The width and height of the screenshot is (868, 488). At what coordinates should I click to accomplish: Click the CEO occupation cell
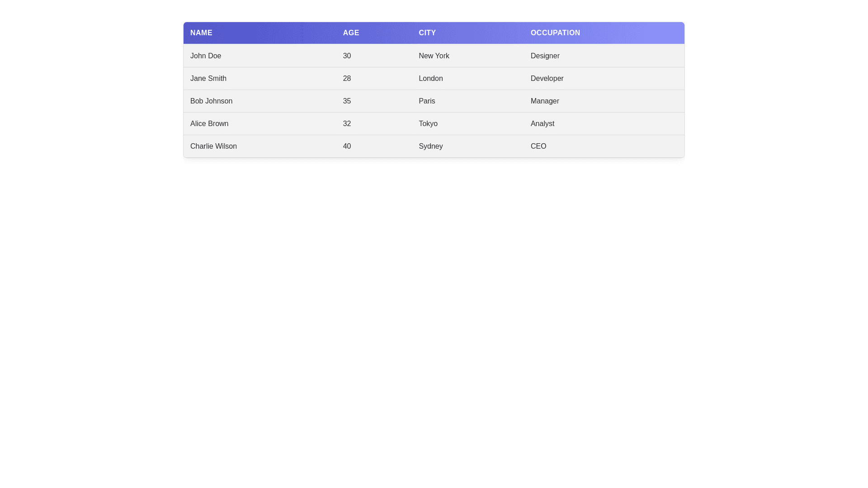pos(538,146)
